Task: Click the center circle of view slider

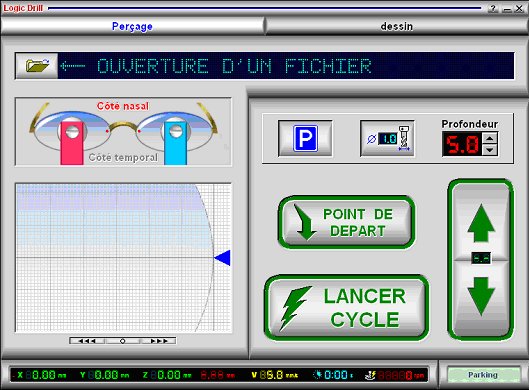Action: 122,341
